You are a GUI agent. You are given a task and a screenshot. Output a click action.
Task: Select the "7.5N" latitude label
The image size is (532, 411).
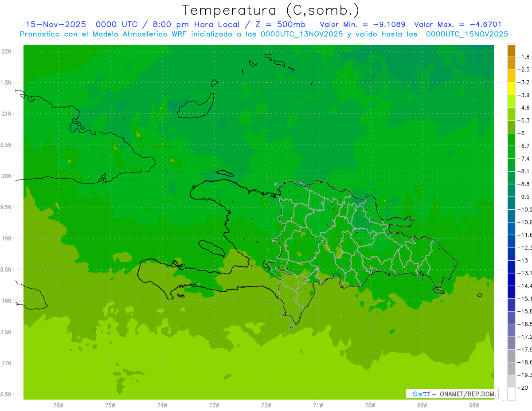coord(7,332)
